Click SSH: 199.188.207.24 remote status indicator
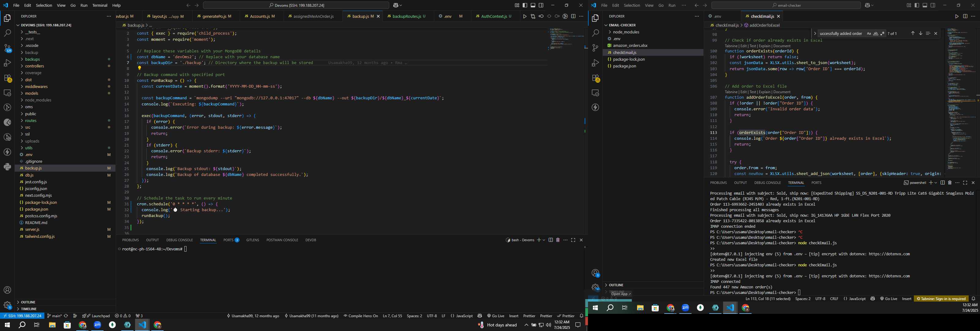 22,316
